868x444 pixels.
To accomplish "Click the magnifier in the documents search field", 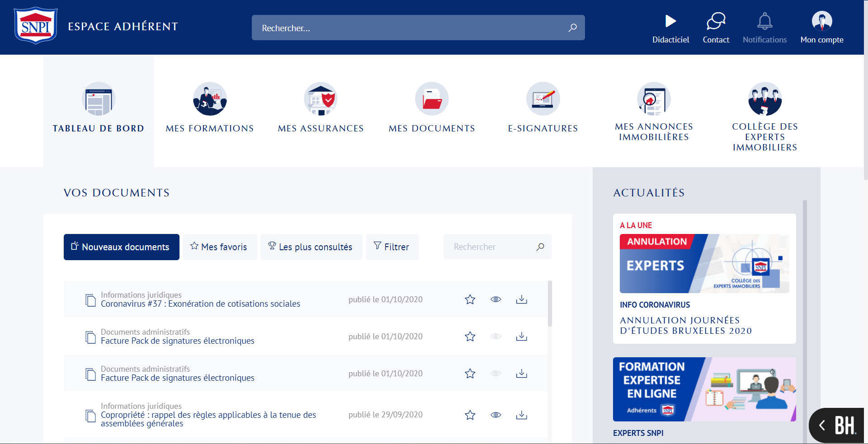I will pos(540,247).
